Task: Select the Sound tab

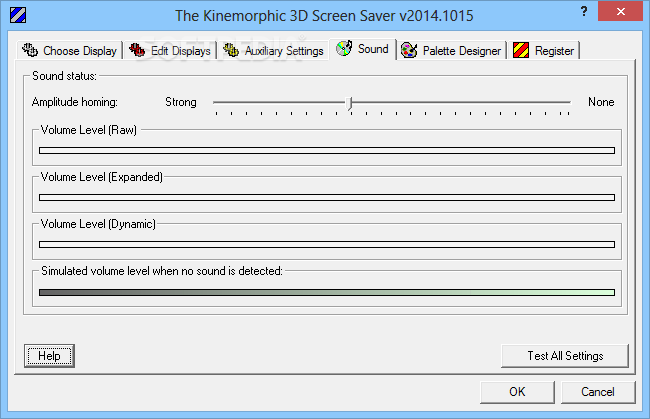Action: point(363,49)
